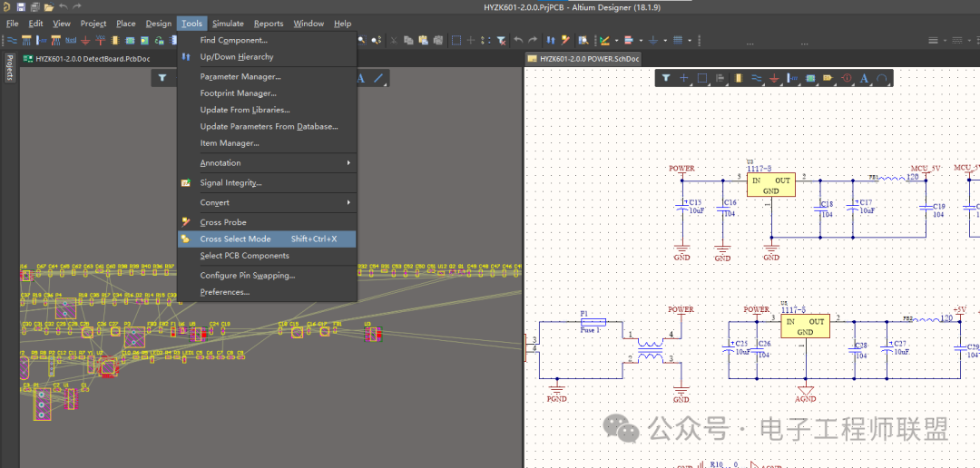Select the wire tool in the schematic Active Bar
Screen dimensions: 980x468
[x=756, y=78]
